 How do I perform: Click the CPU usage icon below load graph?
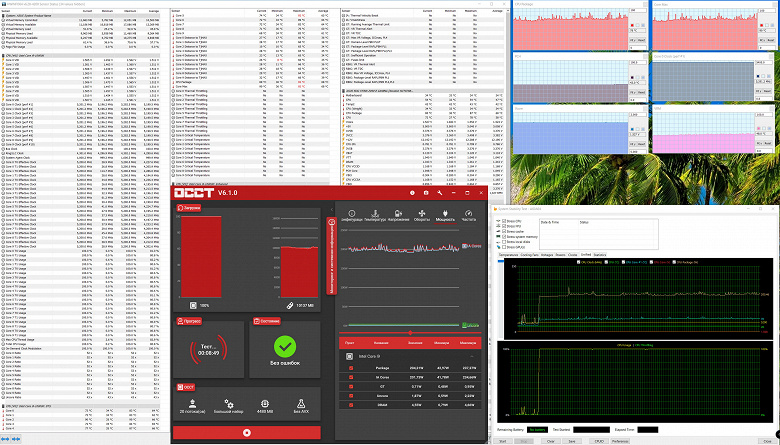(x=193, y=305)
